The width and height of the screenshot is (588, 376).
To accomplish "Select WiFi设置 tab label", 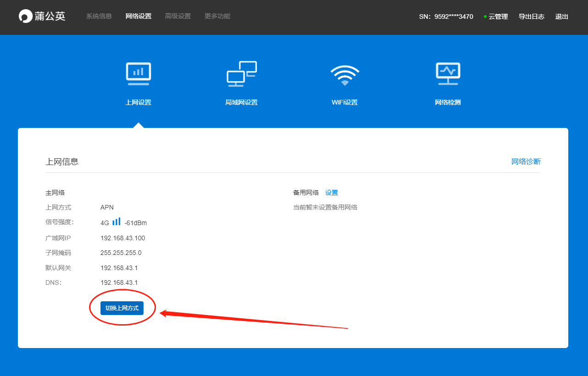I will (x=344, y=102).
